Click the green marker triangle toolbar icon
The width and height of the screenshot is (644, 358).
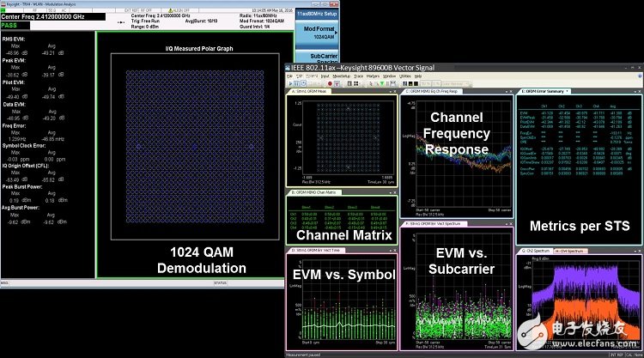point(381,84)
